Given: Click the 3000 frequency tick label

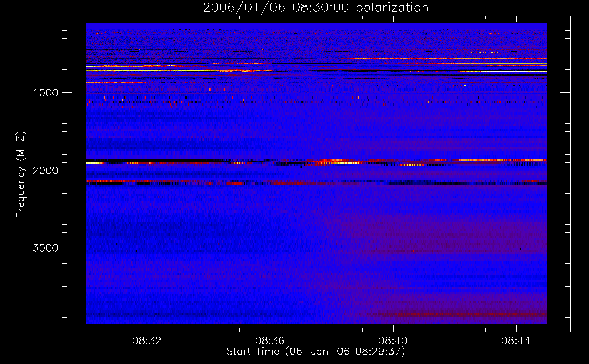Looking at the screenshot, I should (x=46, y=248).
